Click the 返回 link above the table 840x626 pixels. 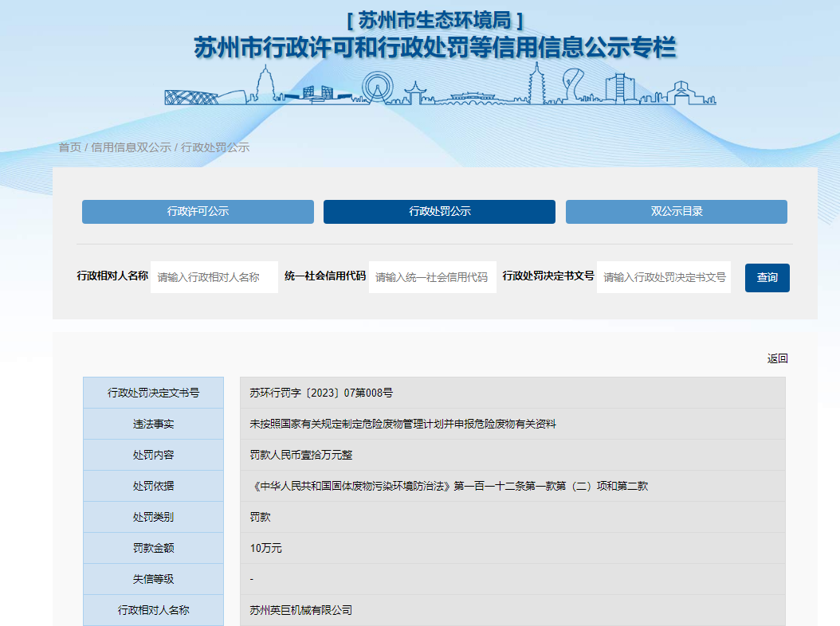[777, 358]
